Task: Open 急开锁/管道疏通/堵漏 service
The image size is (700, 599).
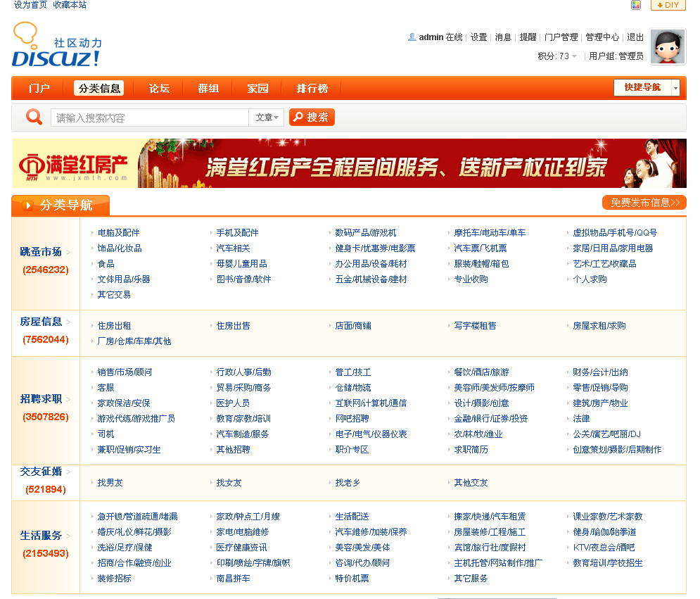Action: [x=137, y=517]
